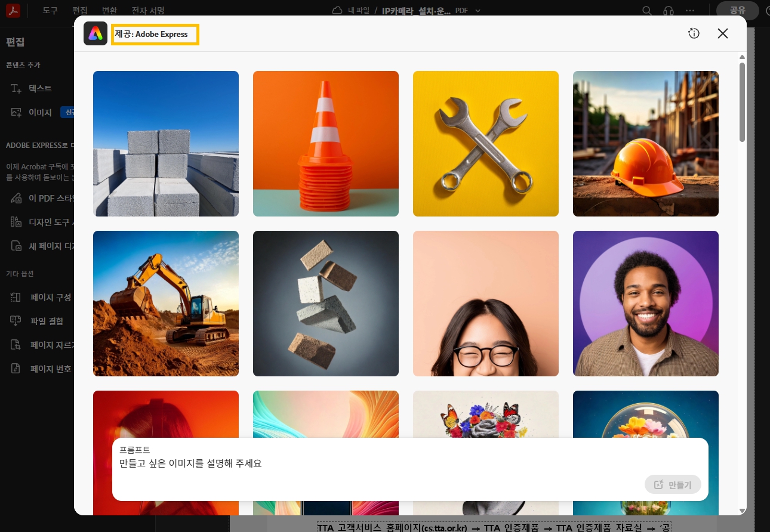770x532 pixels.
Task: Open the generation history clock icon
Action: coord(694,33)
